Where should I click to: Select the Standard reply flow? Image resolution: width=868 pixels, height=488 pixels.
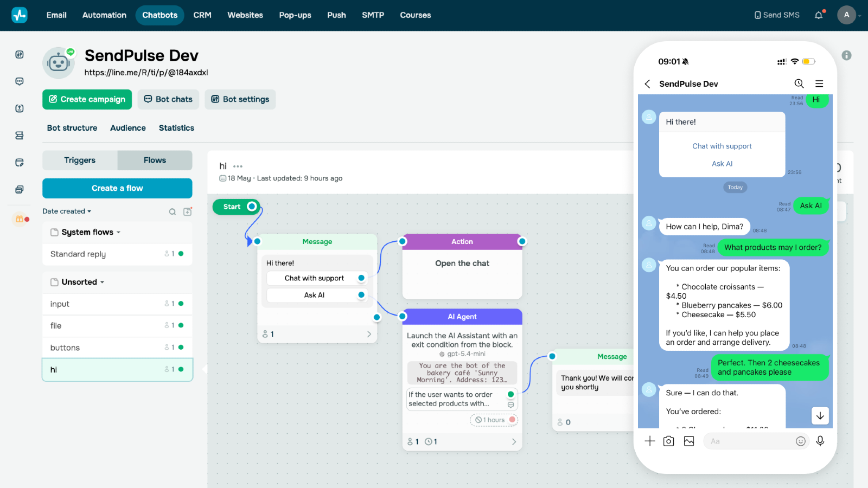[x=117, y=254]
